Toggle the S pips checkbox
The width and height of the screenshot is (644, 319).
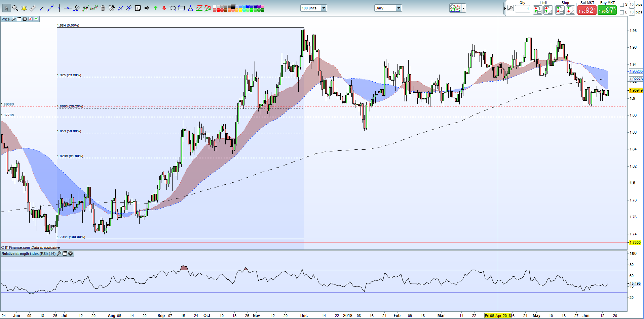tap(622, 5)
